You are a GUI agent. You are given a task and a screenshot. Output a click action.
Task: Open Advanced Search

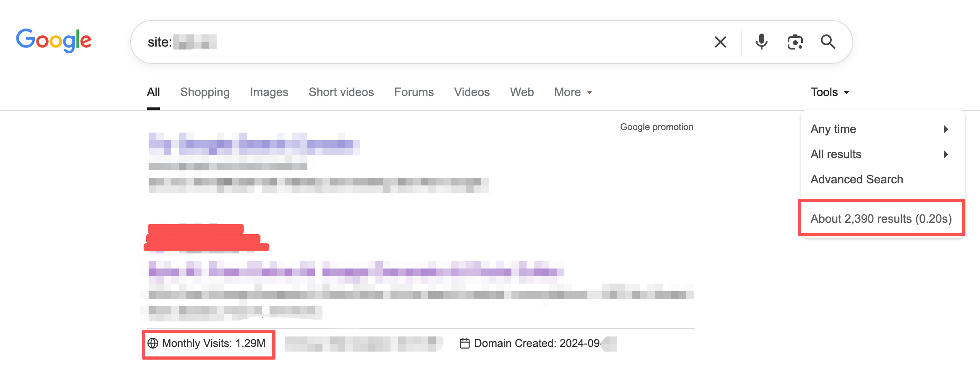[x=857, y=179]
